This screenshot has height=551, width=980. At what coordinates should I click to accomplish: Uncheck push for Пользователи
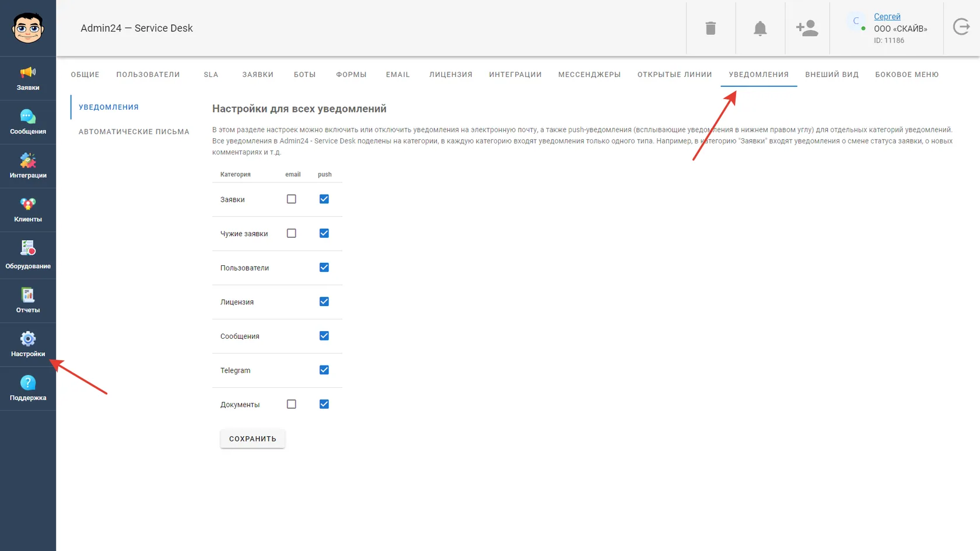(x=324, y=268)
